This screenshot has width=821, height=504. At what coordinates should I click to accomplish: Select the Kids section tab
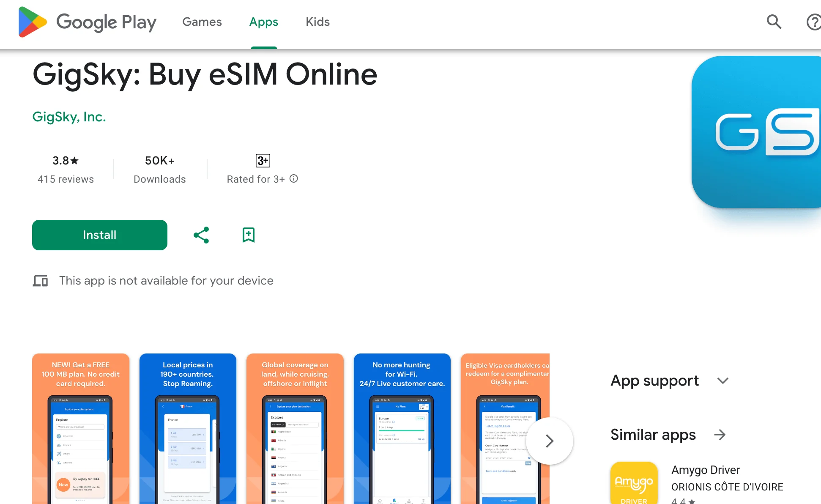click(x=317, y=22)
